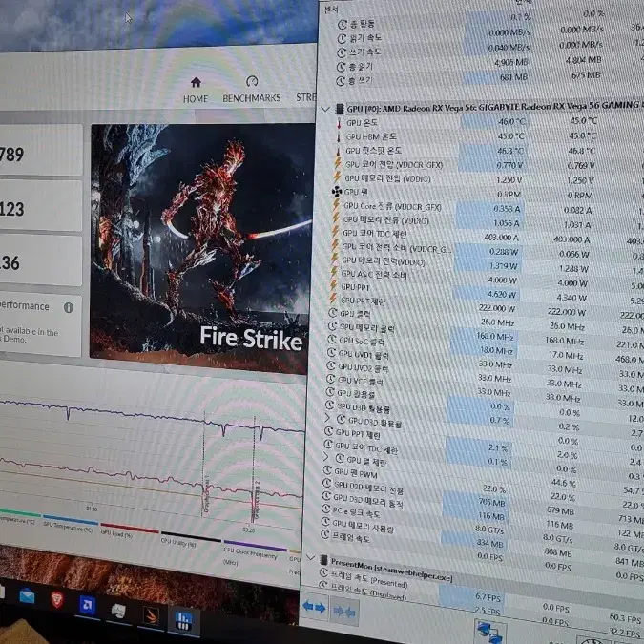Screen dimensions: 644x644
Task: Click the 4.620 W highlighted value
Action: click(502, 295)
